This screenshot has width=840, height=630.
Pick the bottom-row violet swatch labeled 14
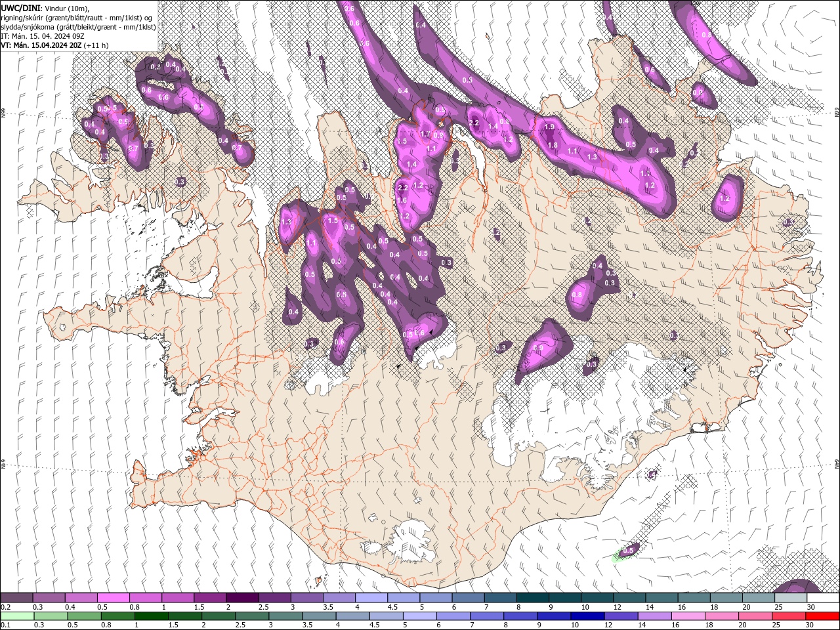(x=655, y=616)
